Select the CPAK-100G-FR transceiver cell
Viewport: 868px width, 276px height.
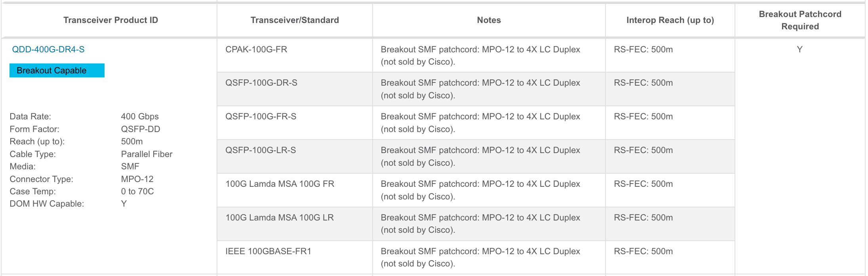[256, 50]
